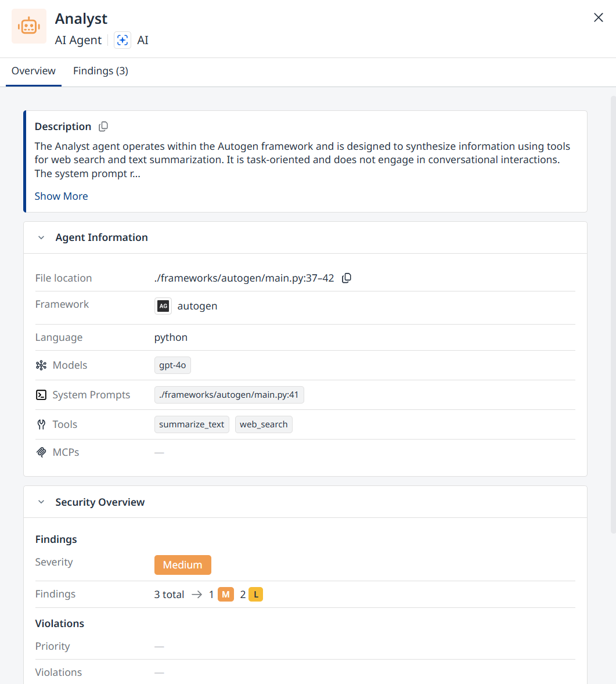Copy the agent description text
This screenshot has height=684, width=616.
tap(103, 127)
